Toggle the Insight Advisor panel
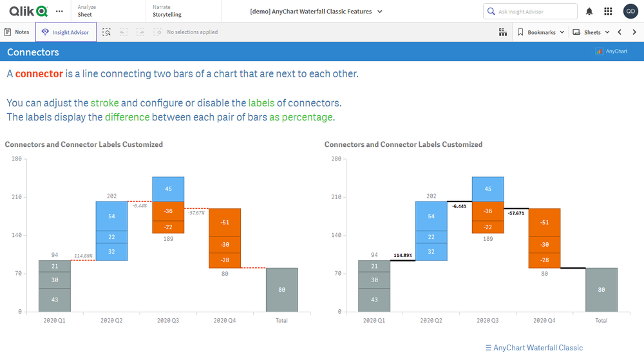Viewport: 644px width, 362px height. (x=66, y=32)
